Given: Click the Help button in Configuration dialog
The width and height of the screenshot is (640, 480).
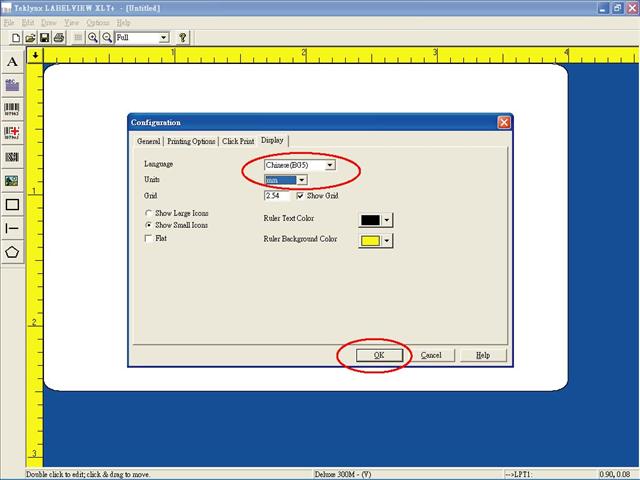Looking at the screenshot, I should 483,355.
